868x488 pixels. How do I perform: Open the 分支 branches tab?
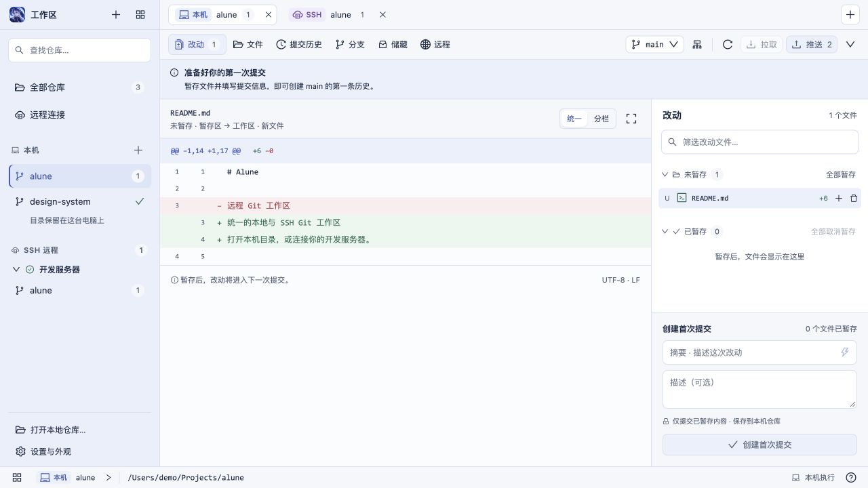(350, 45)
